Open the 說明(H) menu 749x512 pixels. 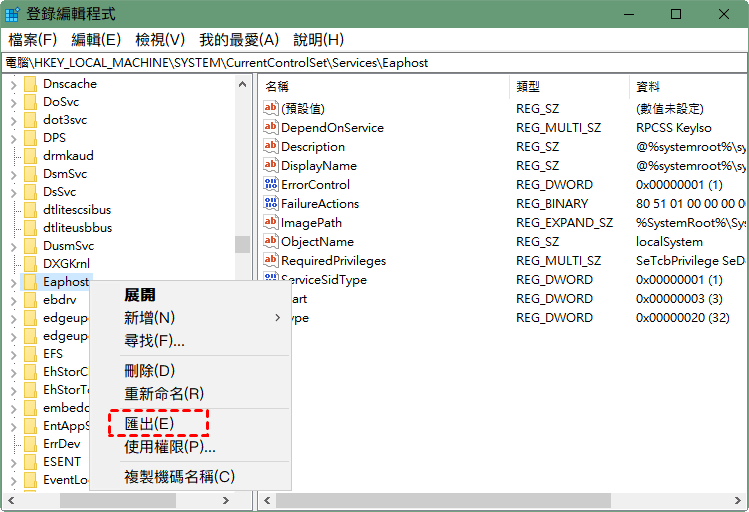pyautogui.click(x=319, y=40)
